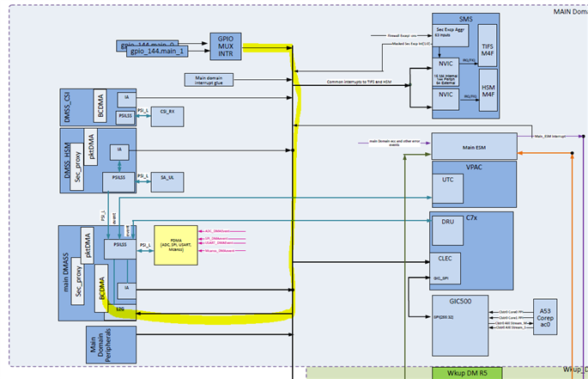Click the Main_ESM interrupt label
The height and width of the screenshot is (379, 588).
pos(550,137)
